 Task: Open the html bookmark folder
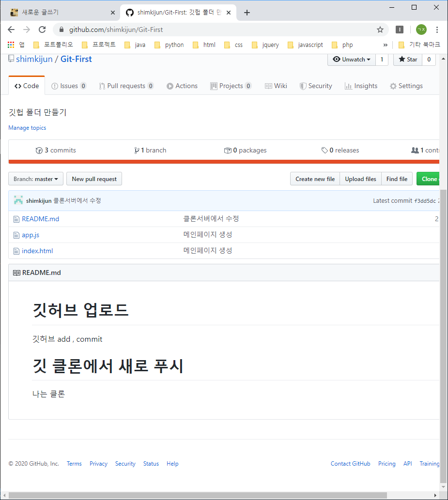pyautogui.click(x=204, y=45)
